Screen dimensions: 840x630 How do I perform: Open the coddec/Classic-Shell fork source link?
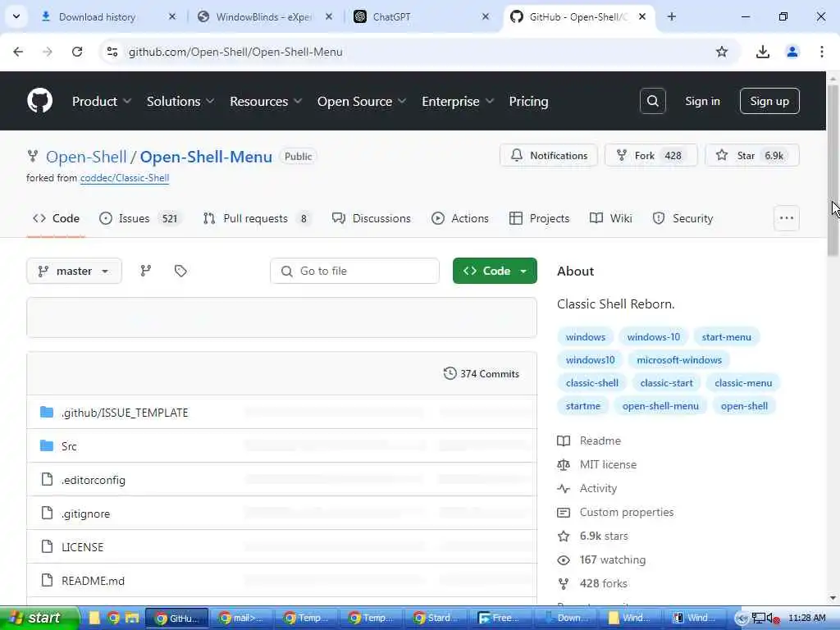125,178
